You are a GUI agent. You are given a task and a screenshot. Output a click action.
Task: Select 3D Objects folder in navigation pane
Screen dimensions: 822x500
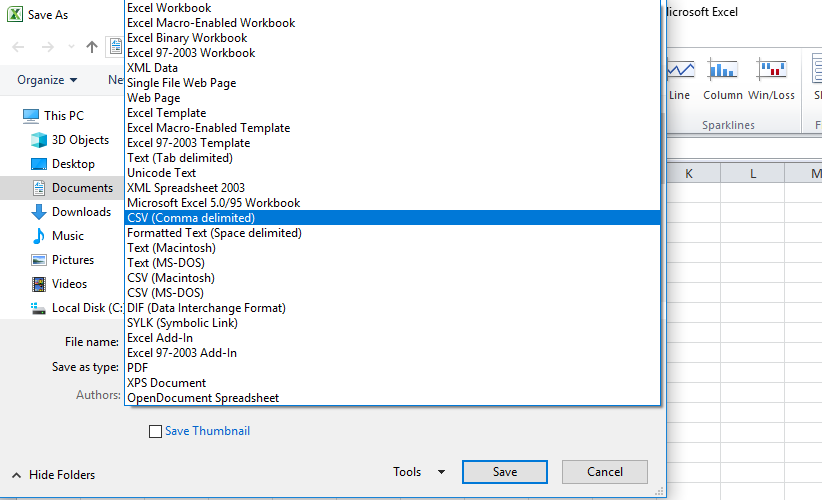[x=80, y=140]
